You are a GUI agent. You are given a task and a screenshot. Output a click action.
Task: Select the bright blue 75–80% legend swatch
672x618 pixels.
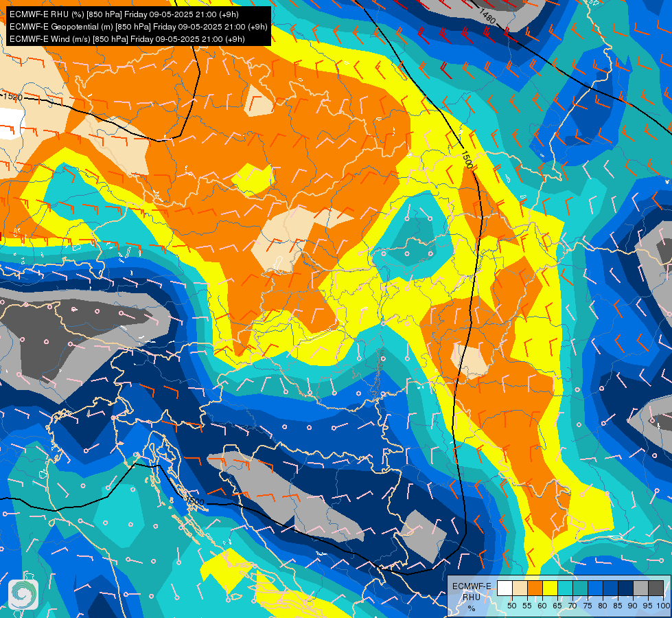tap(595, 588)
